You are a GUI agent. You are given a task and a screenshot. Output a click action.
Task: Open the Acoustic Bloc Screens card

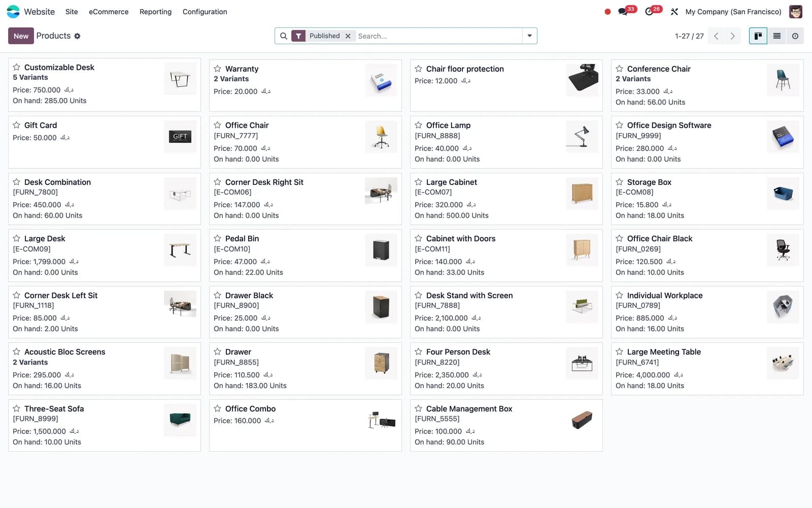[104, 369]
